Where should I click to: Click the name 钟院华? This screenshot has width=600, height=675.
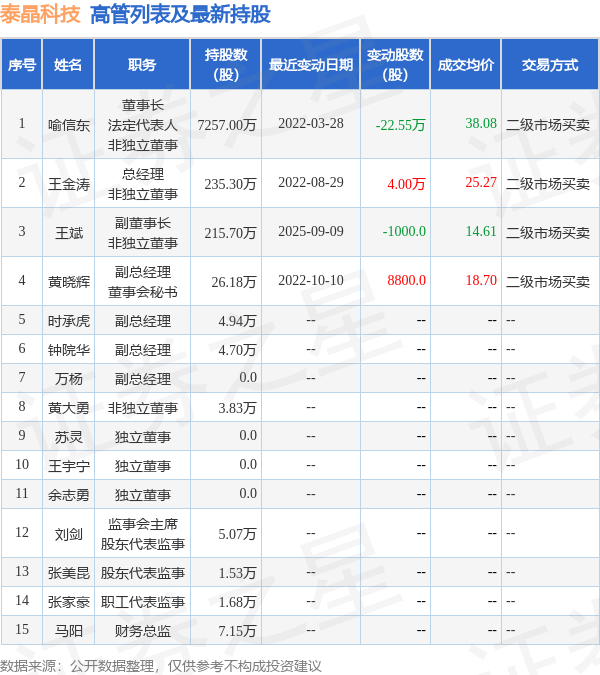click(69, 350)
